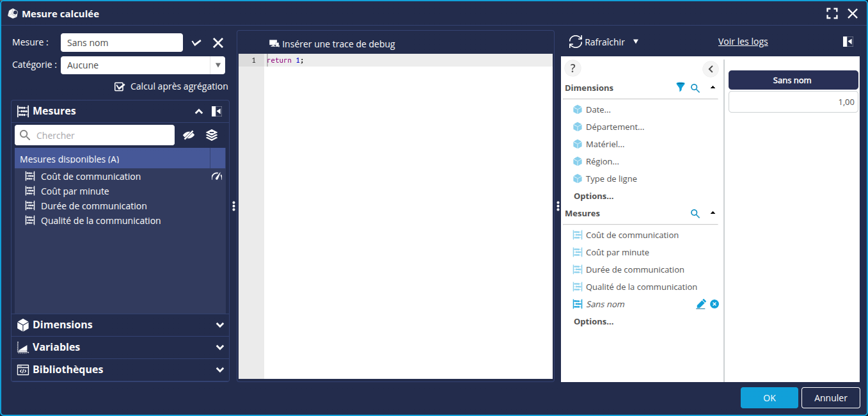This screenshot has width=868, height=416.
Task: Click the confirm checkmark next to measure name
Action: (x=196, y=43)
